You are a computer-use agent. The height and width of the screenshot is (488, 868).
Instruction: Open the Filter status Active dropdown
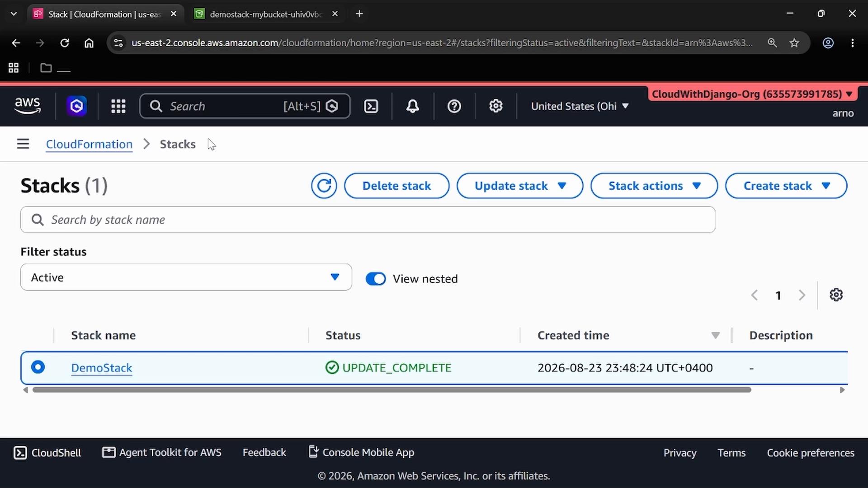pyautogui.click(x=186, y=277)
